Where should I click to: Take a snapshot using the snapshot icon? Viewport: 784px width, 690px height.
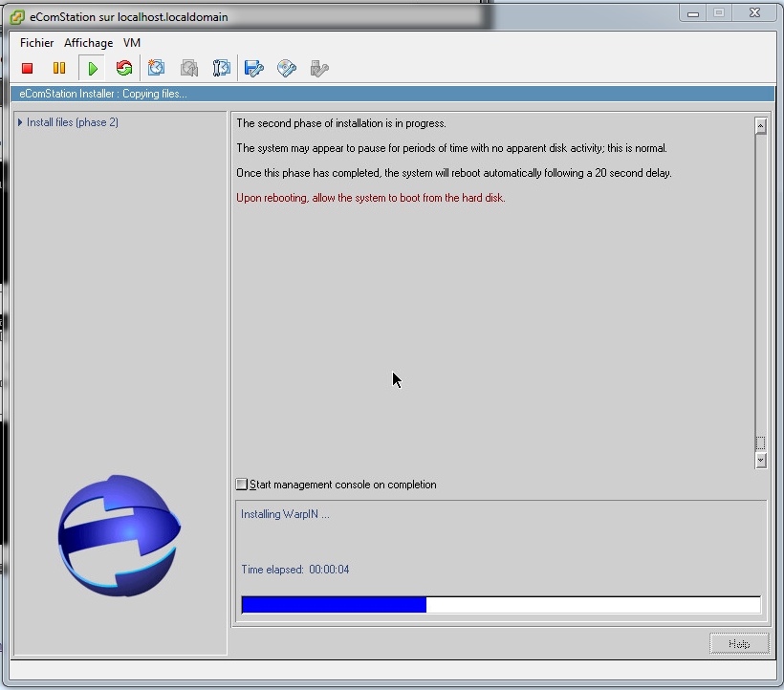(157, 68)
